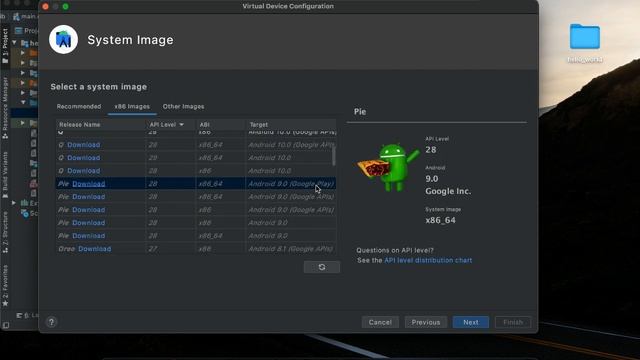Click the ABI column header
This screenshot has width=640, height=360.
coord(220,124)
